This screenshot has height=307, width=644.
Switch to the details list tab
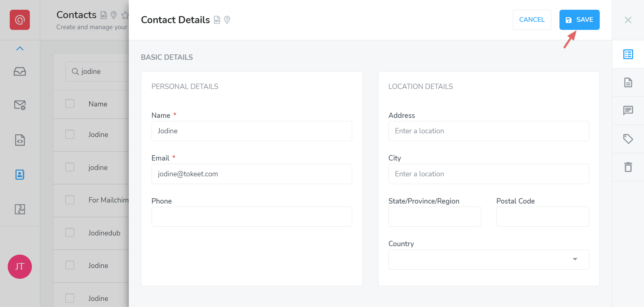click(x=628, y=54)
